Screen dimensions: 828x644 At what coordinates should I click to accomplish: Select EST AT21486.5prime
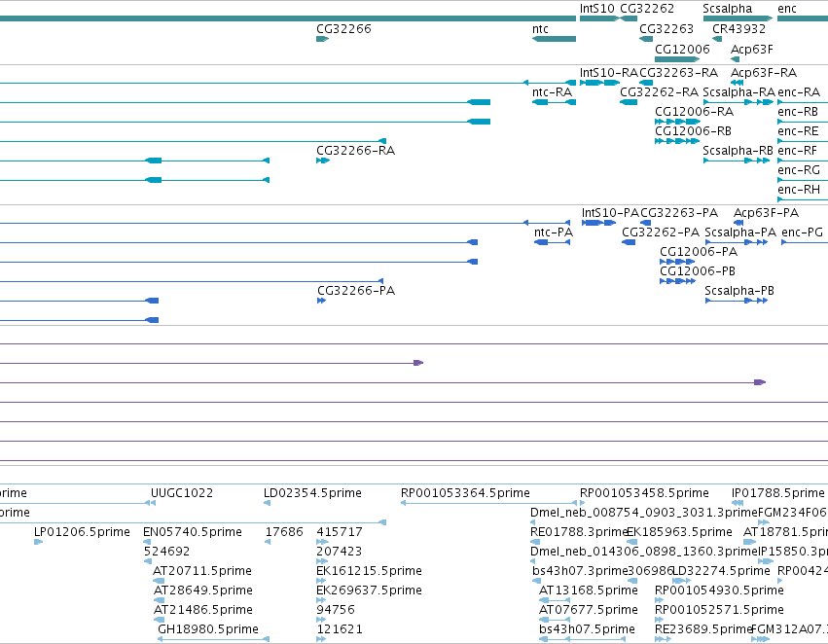pos(203,610)
